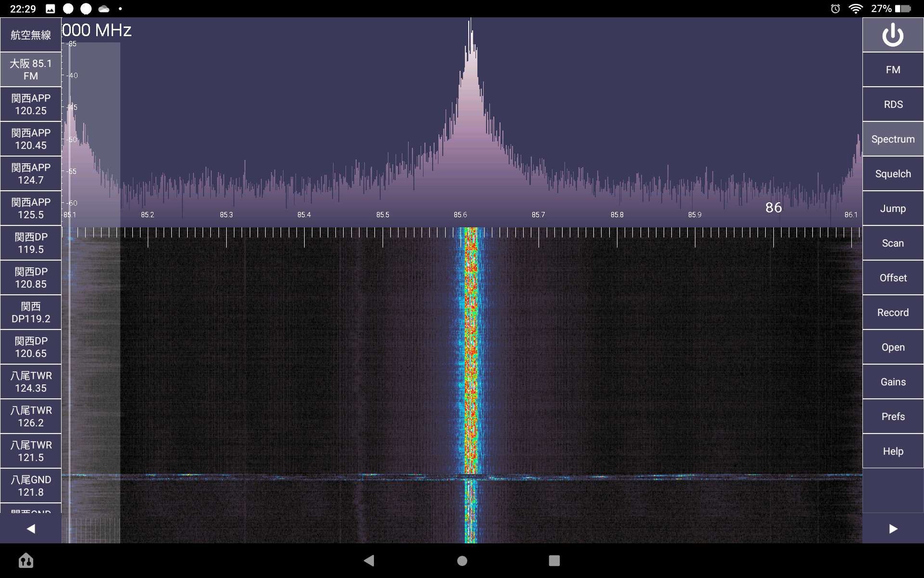Image resolution: width=924 pixels, height=578 pixels.
Task: Select the 航空無線 category header
Action: tap(31, 35)
